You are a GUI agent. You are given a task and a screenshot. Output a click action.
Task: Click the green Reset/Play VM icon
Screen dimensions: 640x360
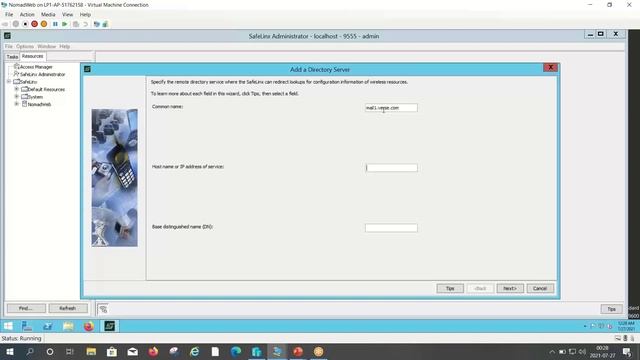click(64, 24)
